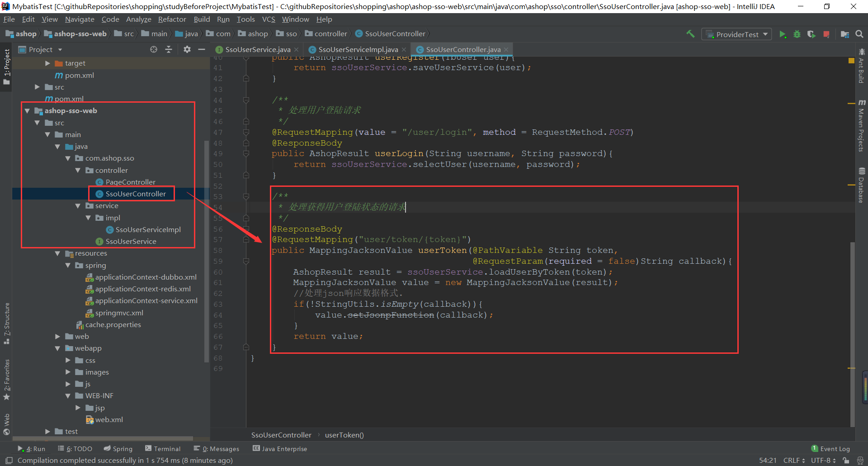868x466 pixels.
Task: Open the Web tool window
Action: (7, 424)
